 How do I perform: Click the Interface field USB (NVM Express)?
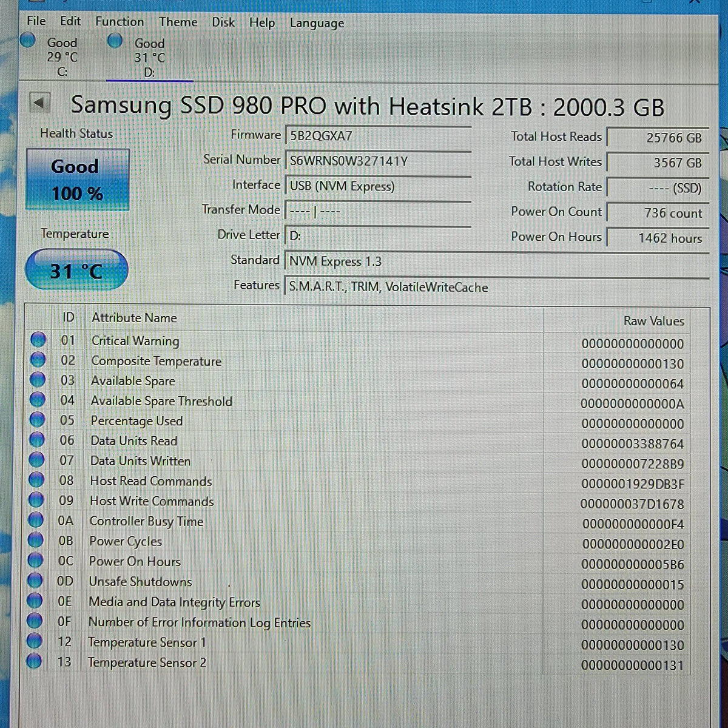click(x=377, y=186)
